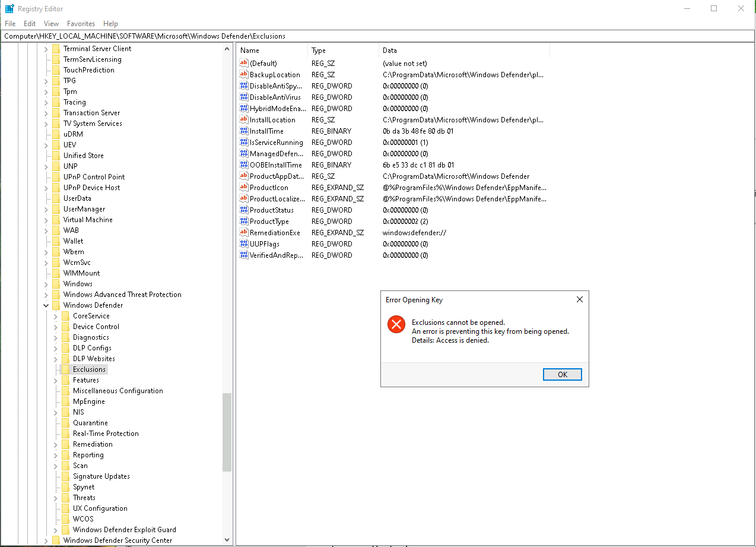
Task: Open the Favorites menu
Action: (81, 24)
